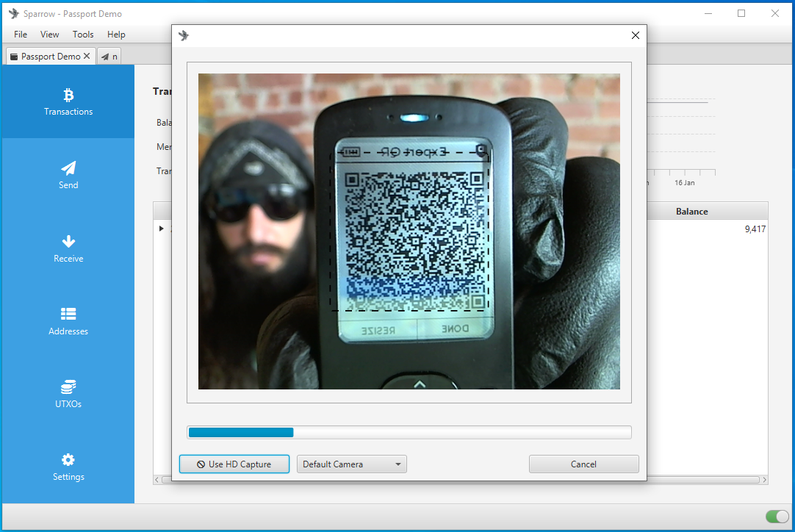Open the File menu
Viewport: 795px width, 532px height.
21,34
